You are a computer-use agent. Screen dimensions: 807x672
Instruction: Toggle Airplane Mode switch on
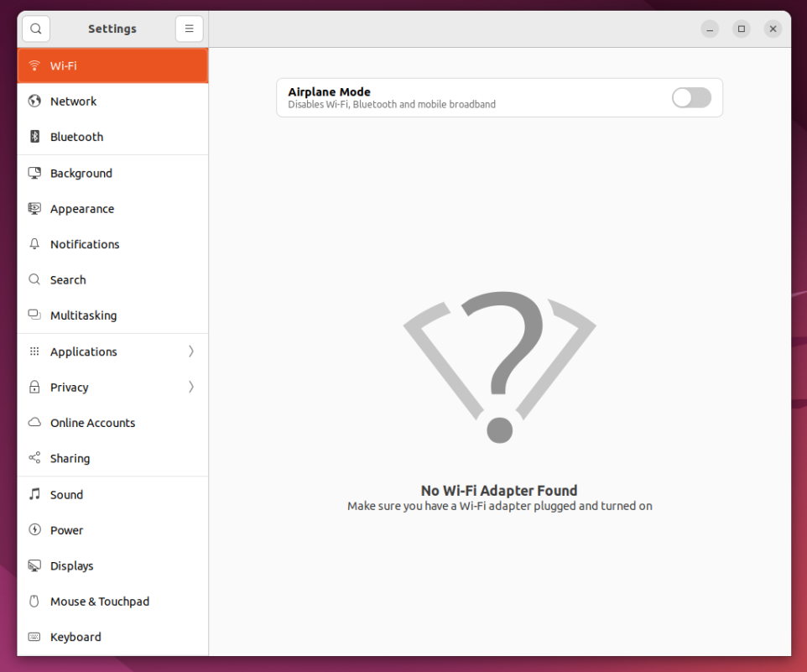point(691,98)
